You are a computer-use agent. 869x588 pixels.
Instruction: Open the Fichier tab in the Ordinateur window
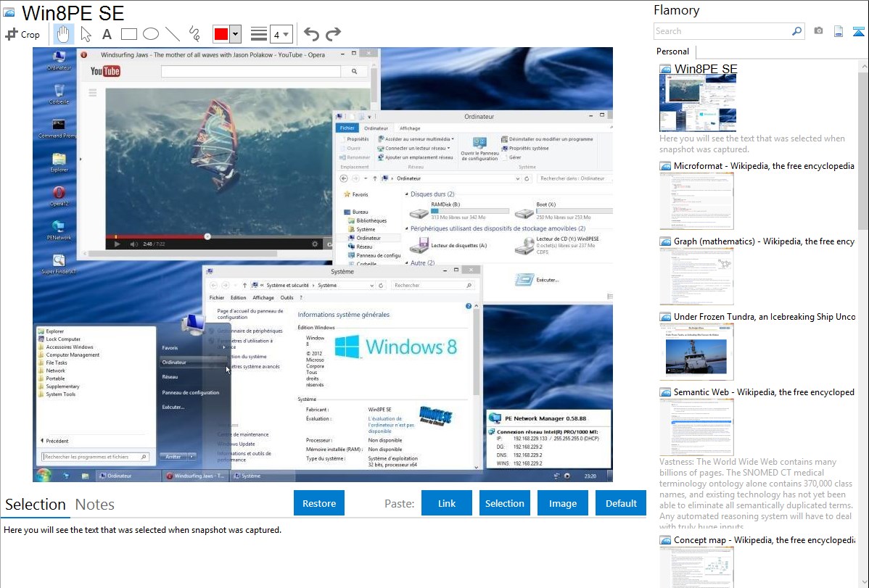click(347, 128)
